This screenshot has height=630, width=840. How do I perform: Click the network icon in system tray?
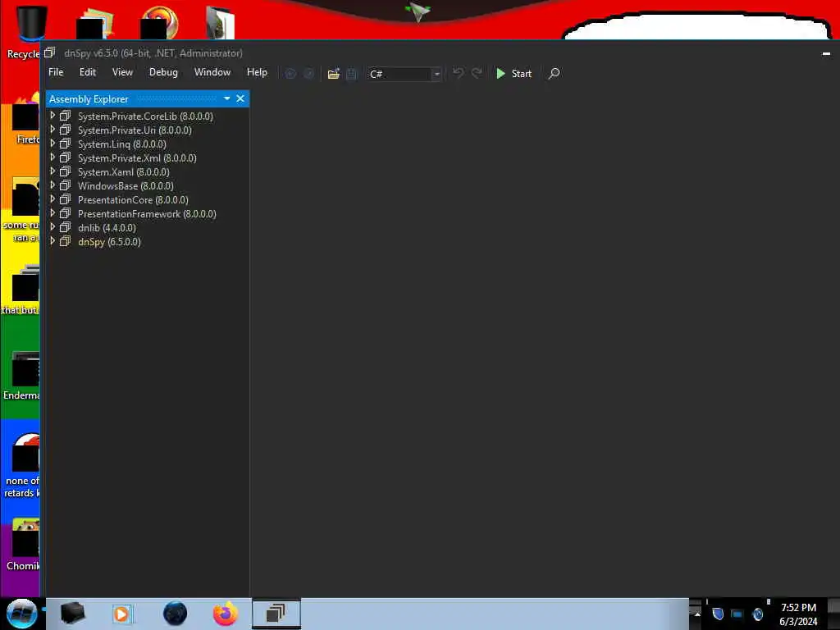point(737,614)
